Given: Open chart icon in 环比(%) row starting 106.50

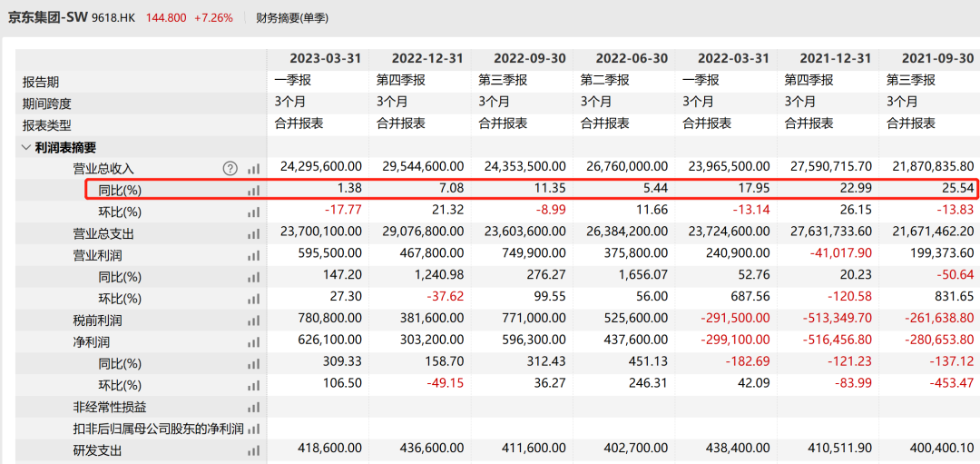Looking at the screenshot, I should coord(253,385).
